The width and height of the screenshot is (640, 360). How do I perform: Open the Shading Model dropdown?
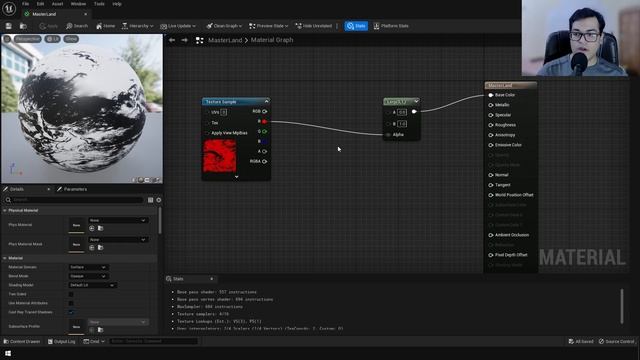pos(93,285)
